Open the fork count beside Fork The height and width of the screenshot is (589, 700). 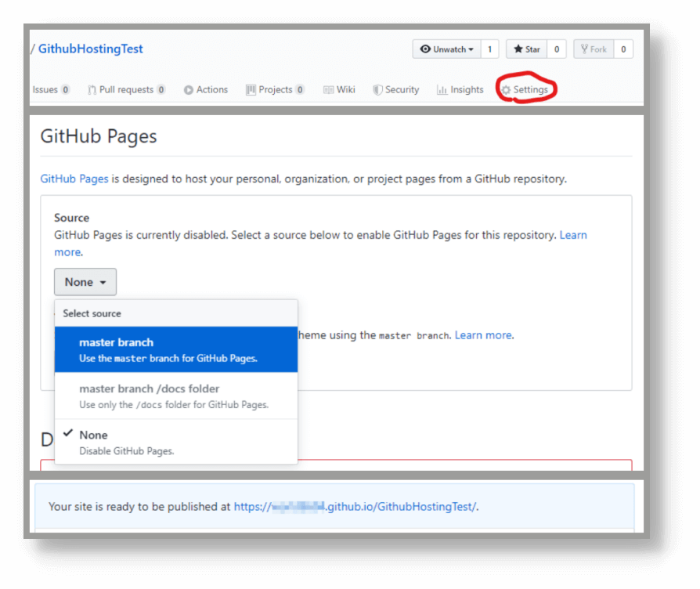[623, 49]
